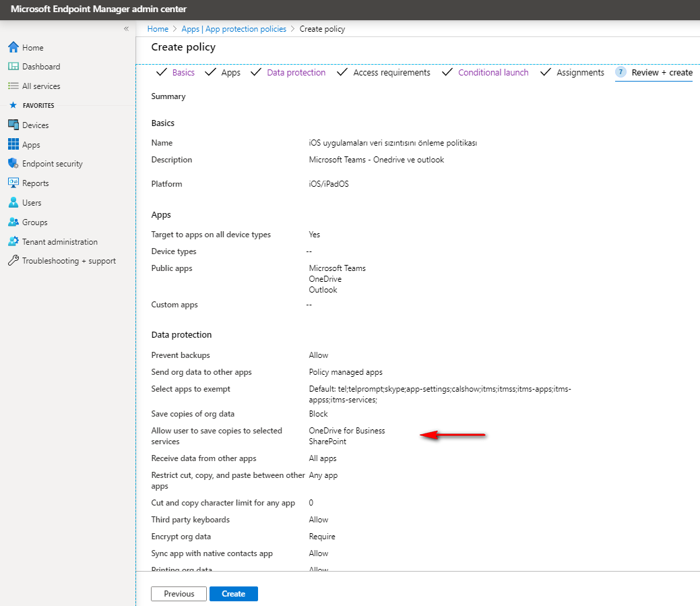Image resolution: width=700 pixels, height=606 pixels.
Task: Collapse the sidebar with double chevron
Action: click(x=127, y=28)
